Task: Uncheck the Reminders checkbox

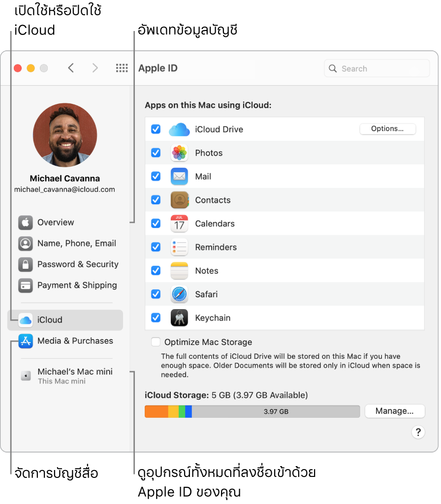Action: 156,247
